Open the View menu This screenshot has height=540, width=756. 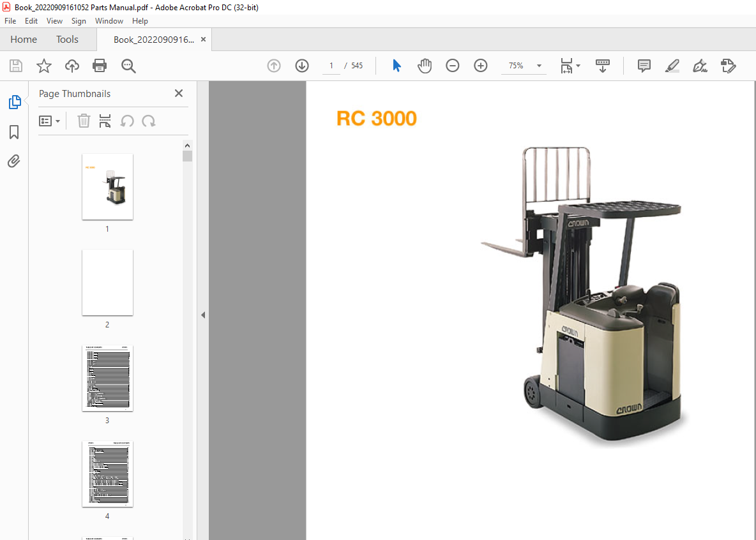coord(54,20)
